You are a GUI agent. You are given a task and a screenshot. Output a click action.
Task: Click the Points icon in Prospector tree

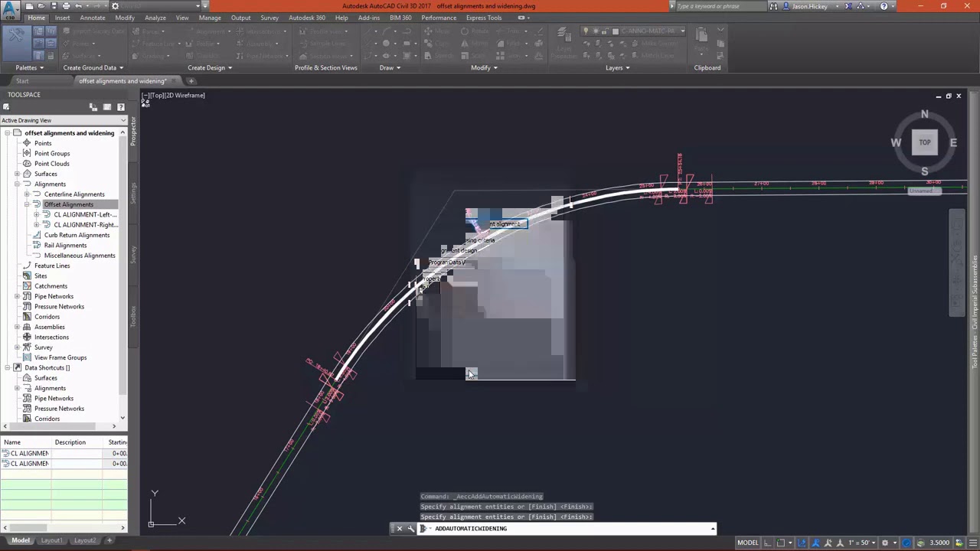27,143
